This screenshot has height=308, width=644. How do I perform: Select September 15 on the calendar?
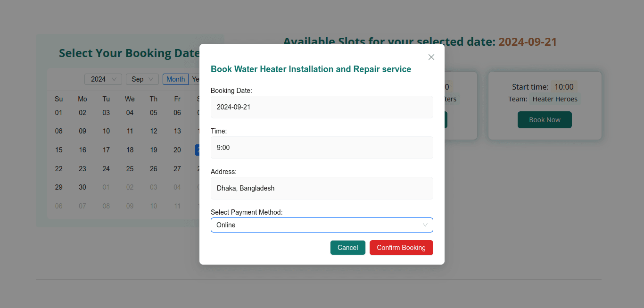[59, 150]
